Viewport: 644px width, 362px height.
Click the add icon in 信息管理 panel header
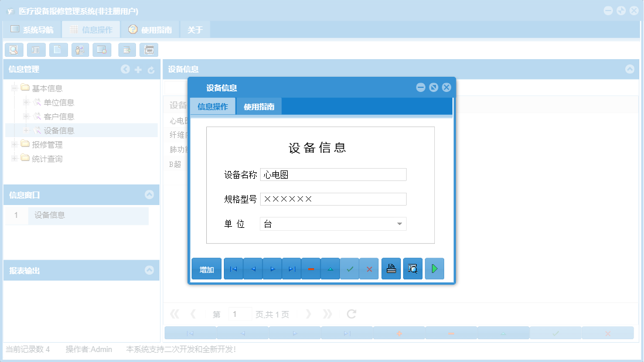(x=138, y=69)
